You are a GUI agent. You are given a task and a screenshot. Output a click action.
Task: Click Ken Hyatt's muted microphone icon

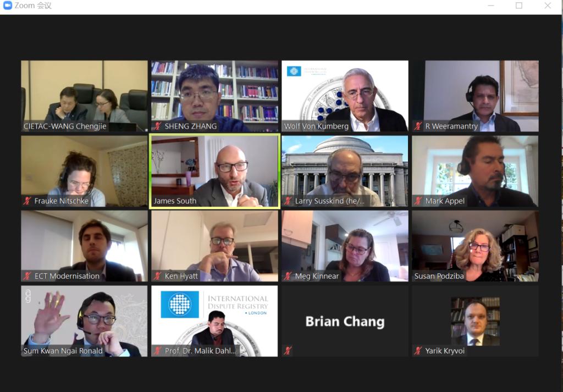tap(157, 275)
